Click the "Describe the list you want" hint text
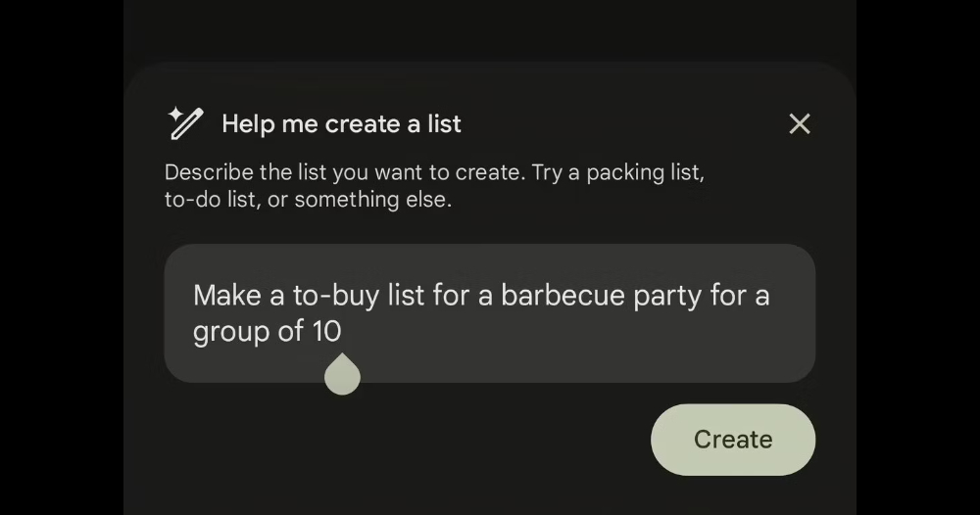This screenshot has width=980, height=515. point(289,172)
